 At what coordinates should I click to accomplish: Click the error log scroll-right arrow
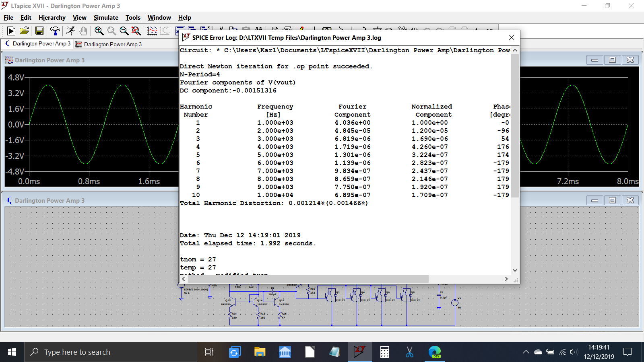506,279
